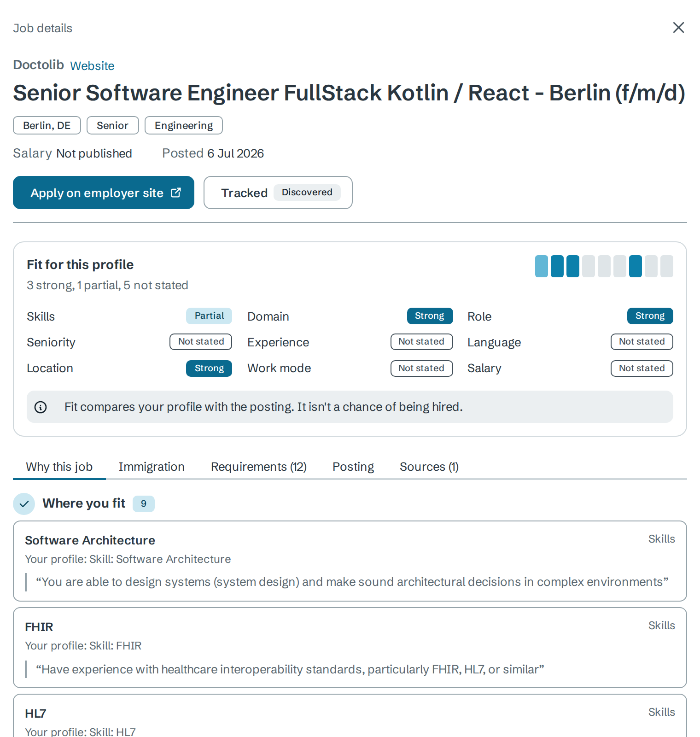Click the checkmark icon beside Where you fit
The height and width of the screenshot is (737, 700).
pyautogui.click(x=24, y=504)
